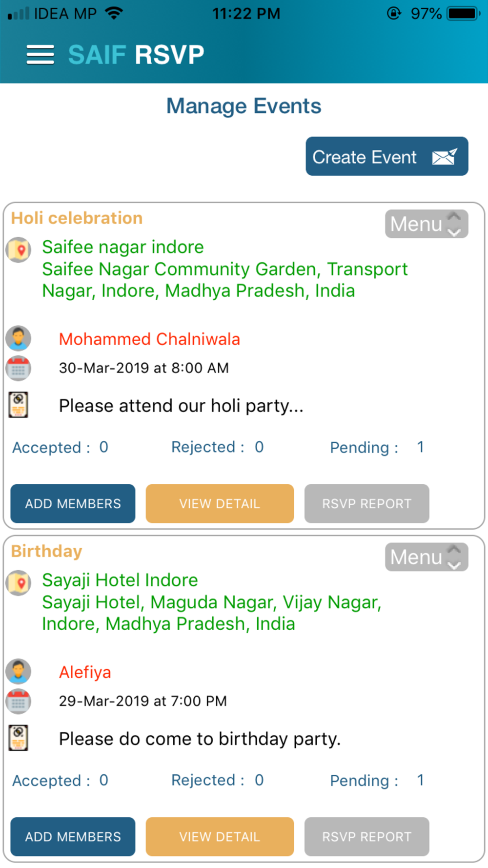
Task: Add members to the Birthday event
Action: point(73,836)
